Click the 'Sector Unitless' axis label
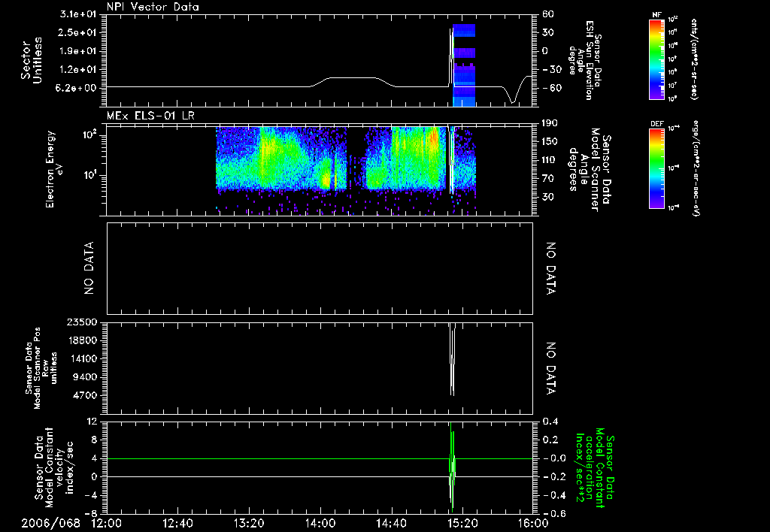 pos(32,60)
